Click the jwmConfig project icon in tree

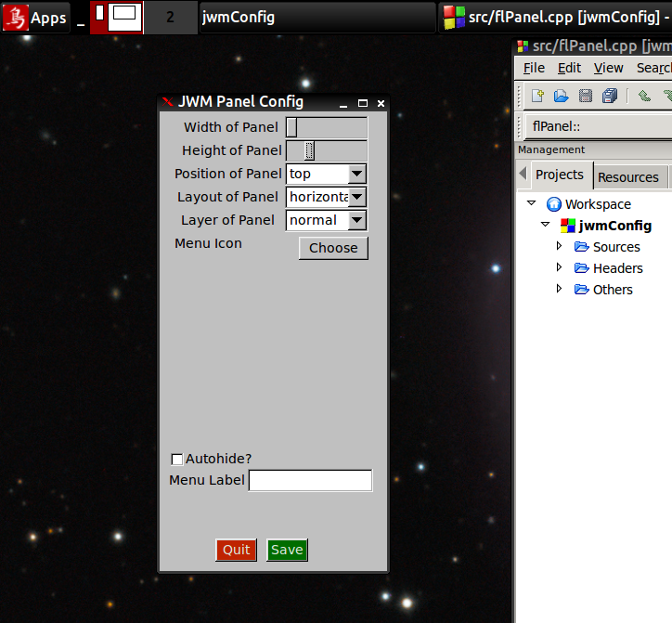tap(568, 226)
